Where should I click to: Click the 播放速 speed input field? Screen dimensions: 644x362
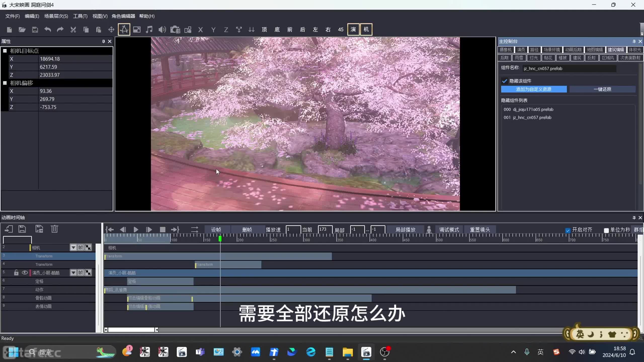[293, 230]
